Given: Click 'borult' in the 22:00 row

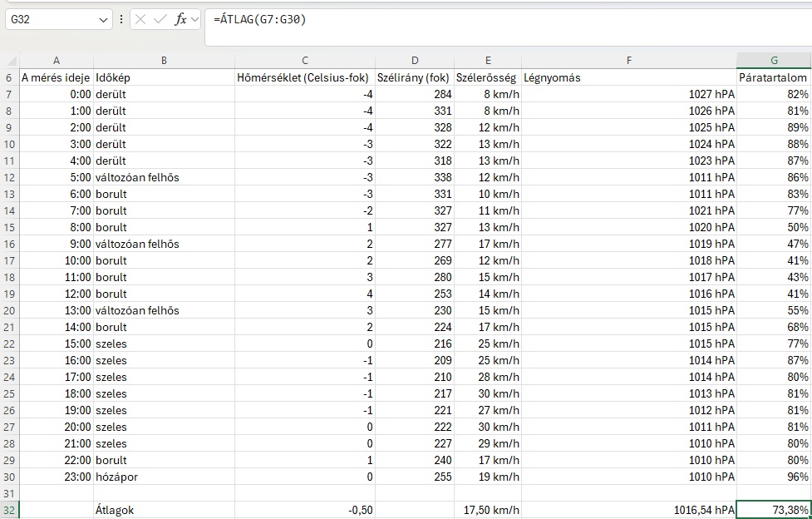Looking at the screenshot, I should pyautogui.click(x=164, y=461).
